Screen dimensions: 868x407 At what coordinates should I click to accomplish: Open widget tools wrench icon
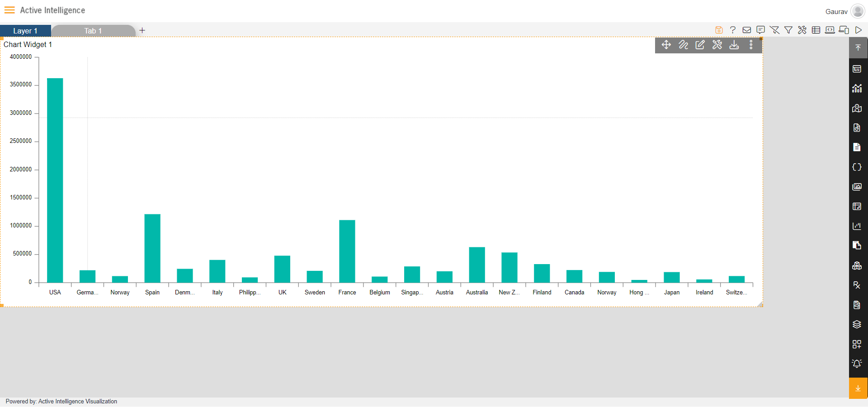(717, 45)
